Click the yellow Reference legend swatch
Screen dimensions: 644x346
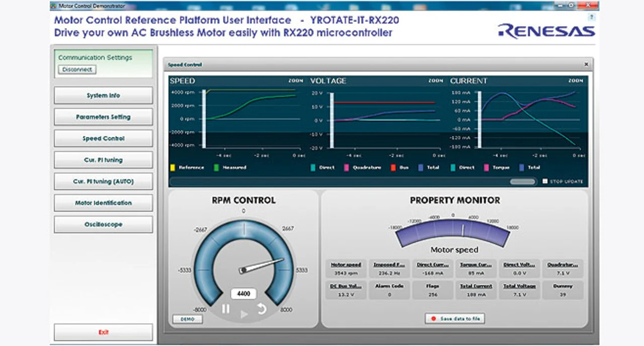[173, 167]
